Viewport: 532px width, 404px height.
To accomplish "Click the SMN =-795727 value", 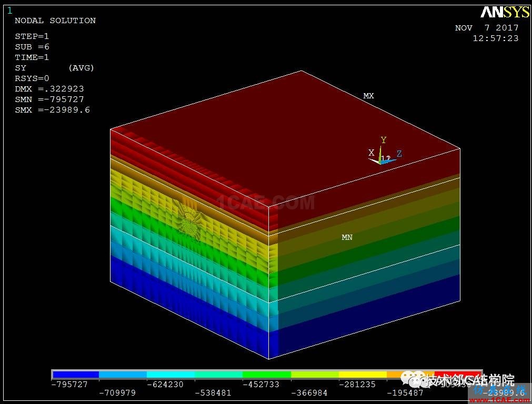I will [x=49, y=99].
